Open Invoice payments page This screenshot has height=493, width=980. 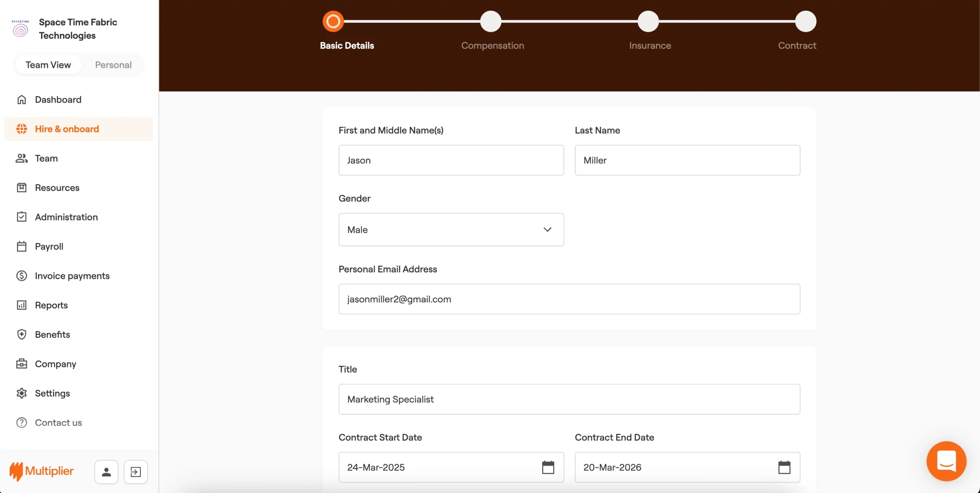[x=78, y=276]
